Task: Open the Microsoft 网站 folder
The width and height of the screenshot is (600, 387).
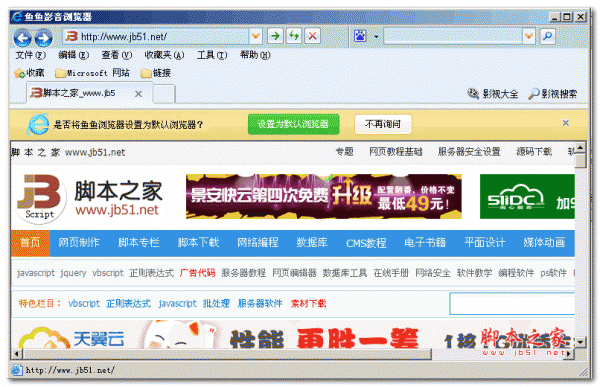Action: [92, 73]
